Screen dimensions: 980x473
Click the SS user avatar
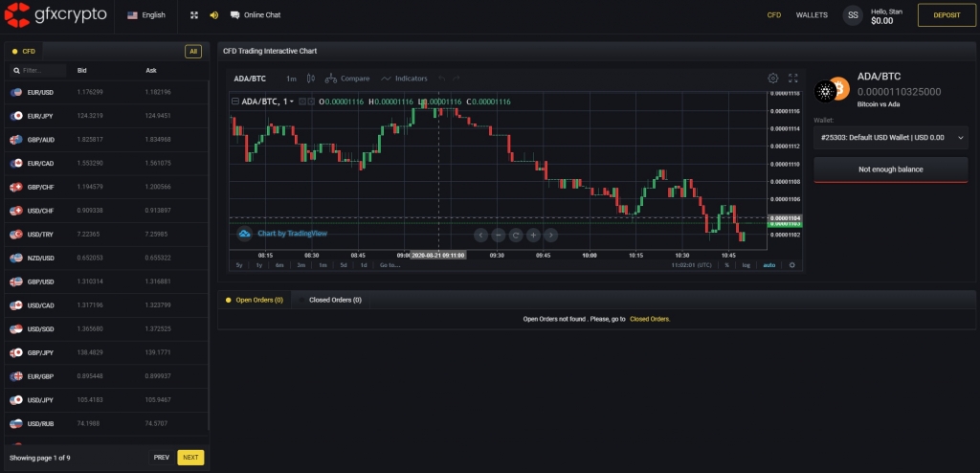853,15
